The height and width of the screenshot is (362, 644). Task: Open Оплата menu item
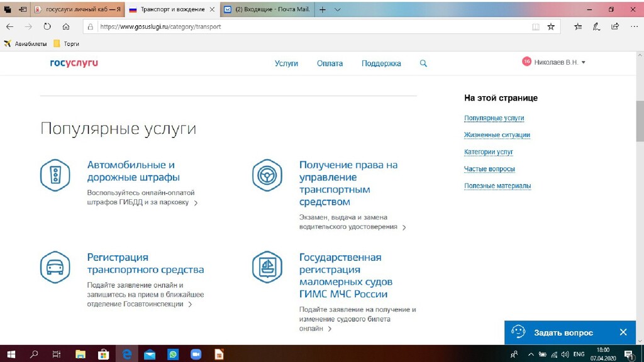point(330,63)
